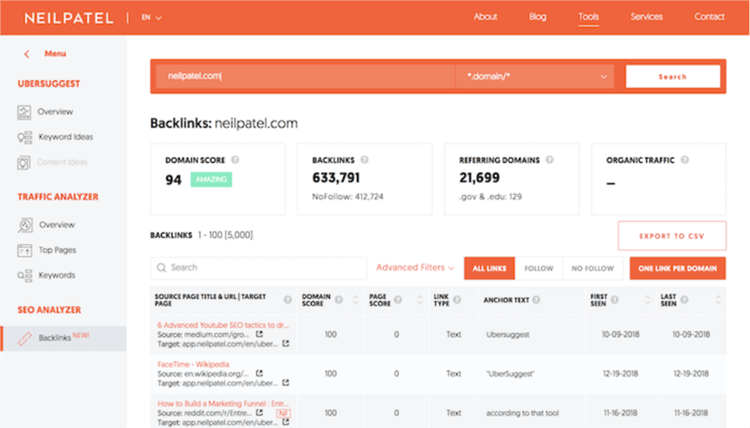Click Traffic Analyzer Overview icon
The image size is (750, 428).
pos(25,225)
